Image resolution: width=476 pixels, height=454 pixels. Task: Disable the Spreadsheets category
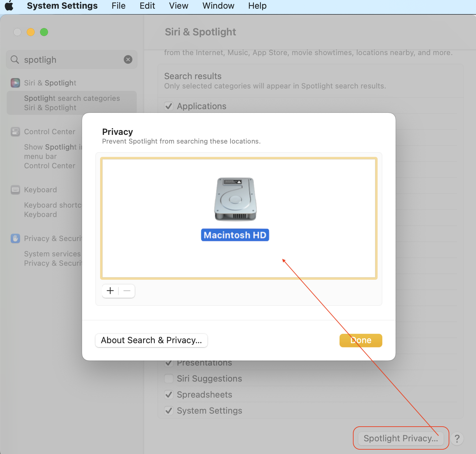169,394
